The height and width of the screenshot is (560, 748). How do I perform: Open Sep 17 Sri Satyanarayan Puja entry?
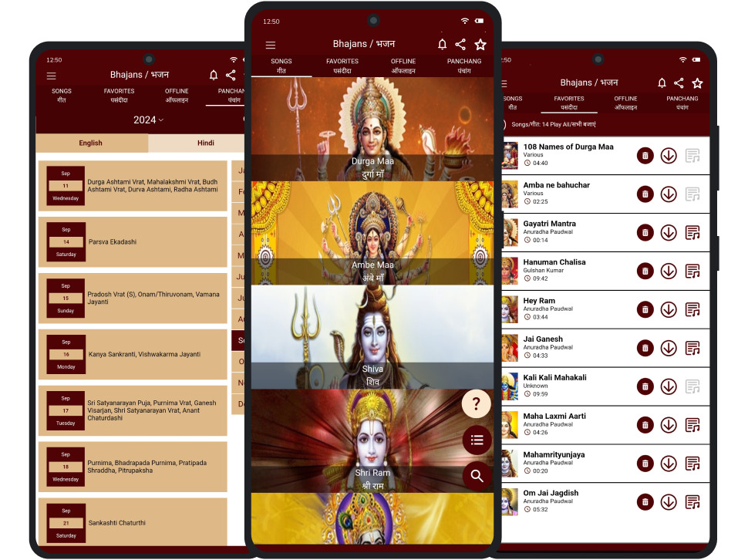point(133,410)
